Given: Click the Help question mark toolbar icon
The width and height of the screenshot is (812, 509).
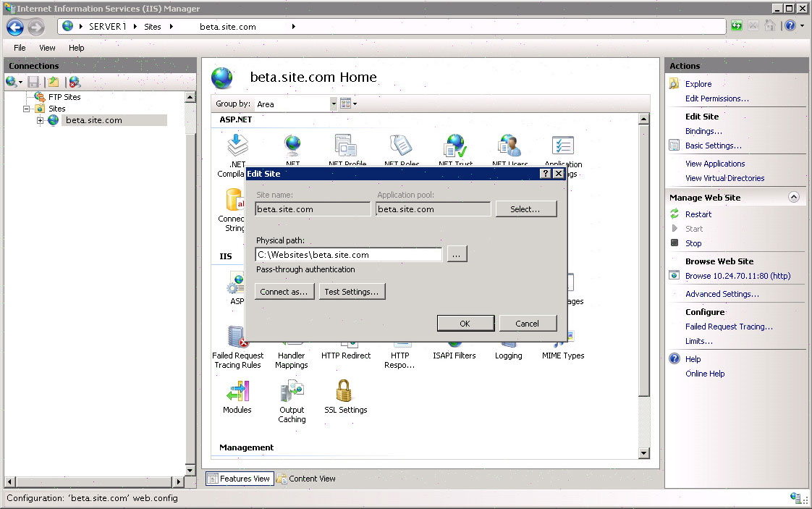Looking at the screenshot, I should click(x=790, y=25).
